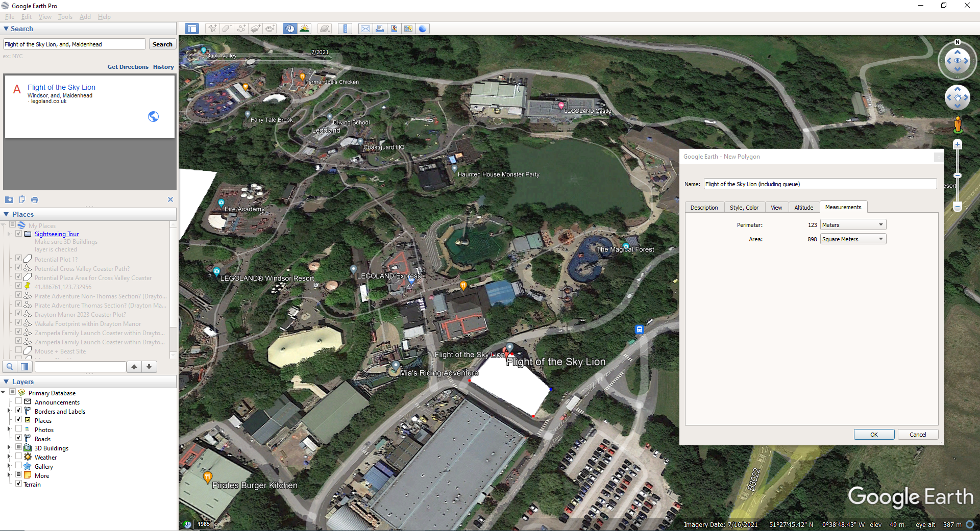The image size is (980, 531).
Task: Open the planet switcher (Saturn) icon
Action: (x=325, y=29)
